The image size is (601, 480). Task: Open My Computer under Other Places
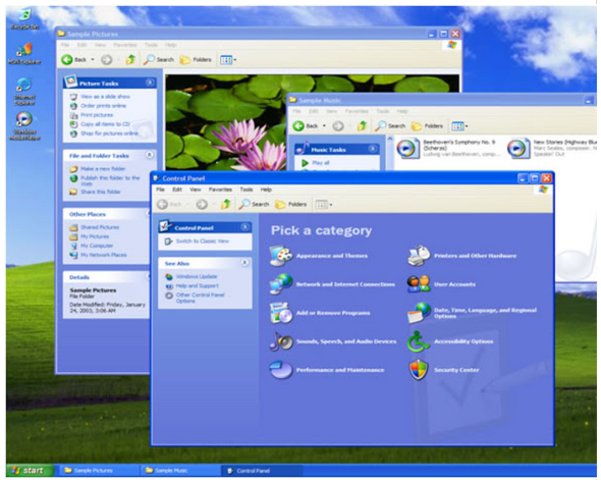[x=97, y=246]
